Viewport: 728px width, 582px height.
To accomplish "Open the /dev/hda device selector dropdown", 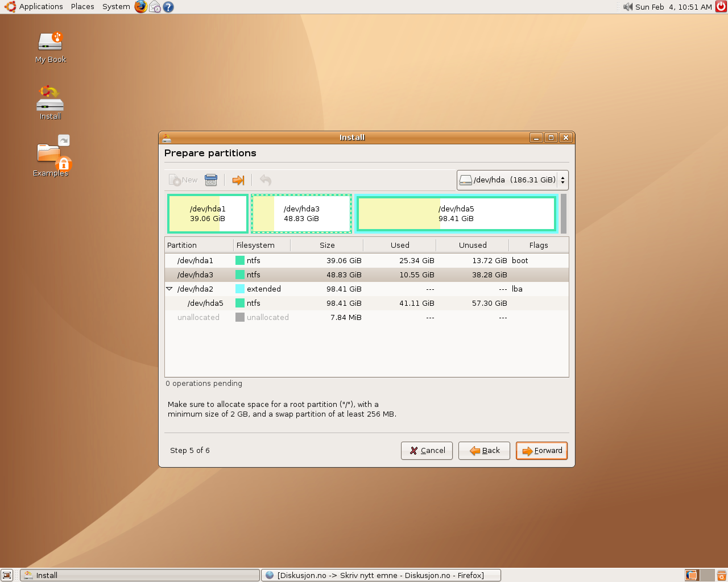I will pyautogui.click(x=512, y=180).
